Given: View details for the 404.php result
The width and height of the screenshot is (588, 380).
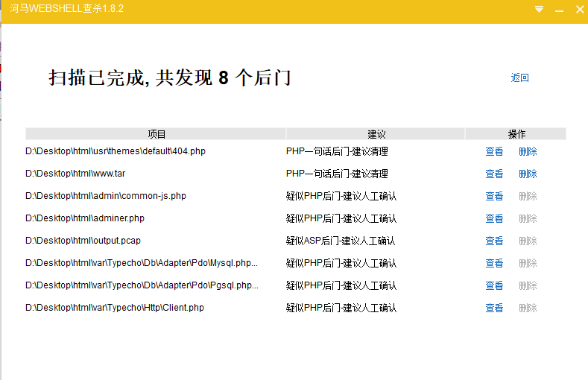Looking at the screenshot, I should [494, 151].
